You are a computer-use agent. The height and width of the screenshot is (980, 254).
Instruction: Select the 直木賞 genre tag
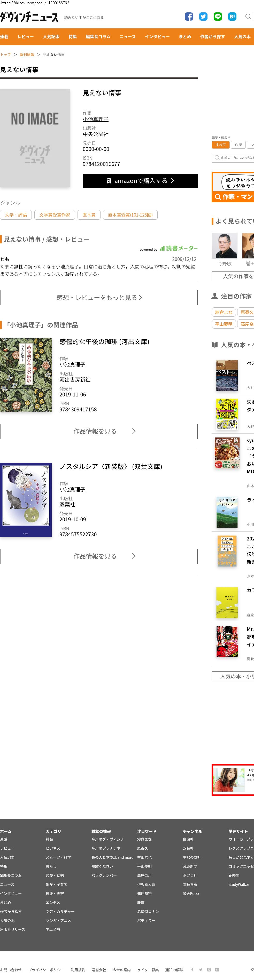pos(89,215)
